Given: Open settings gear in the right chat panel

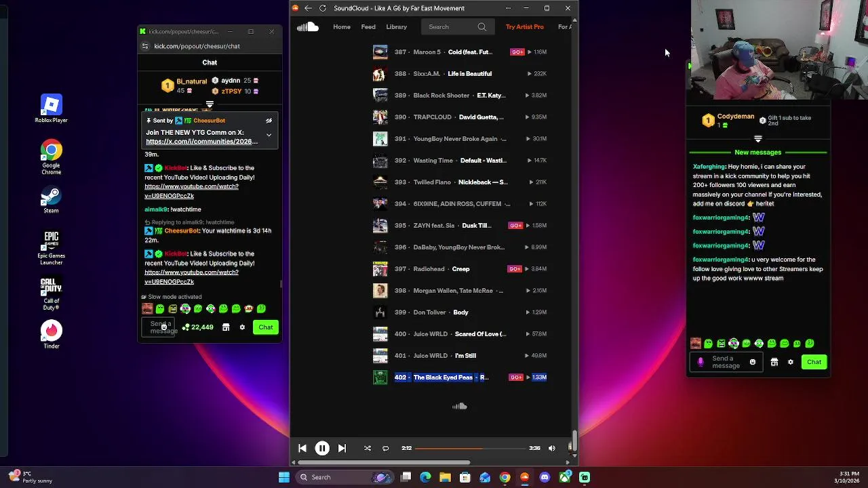Looking at the screenshot, I should pos(791,362).
